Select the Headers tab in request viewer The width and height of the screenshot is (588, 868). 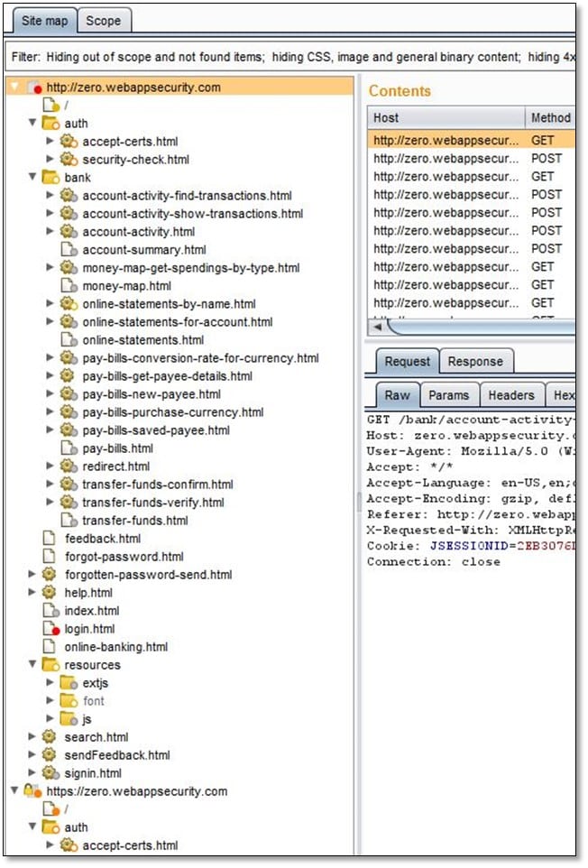pos(511,395)
